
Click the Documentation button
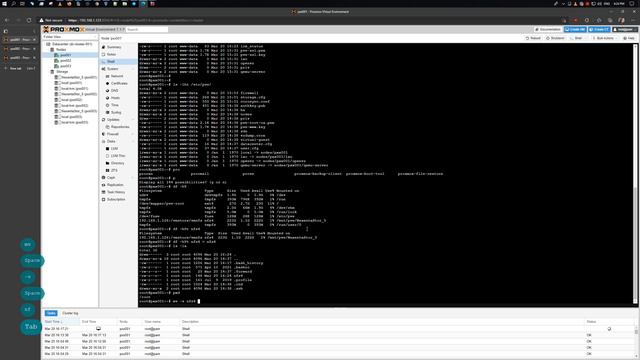click(x=548, y=29)
